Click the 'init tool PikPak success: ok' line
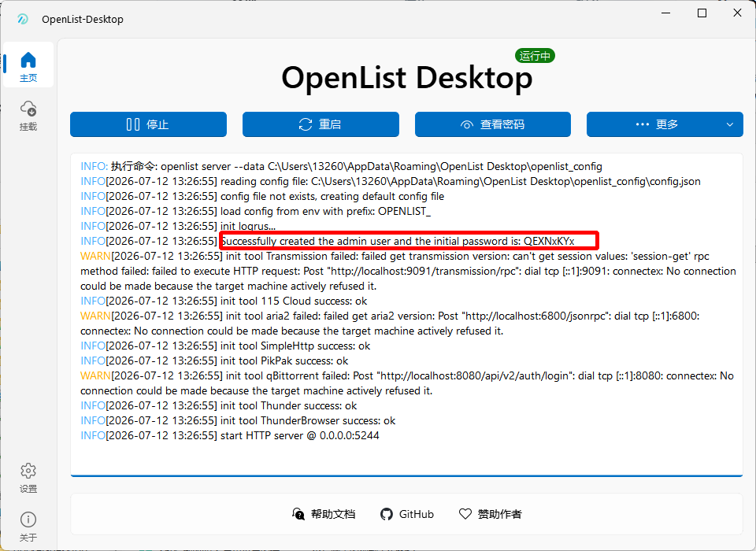 [x=214, y=361]
